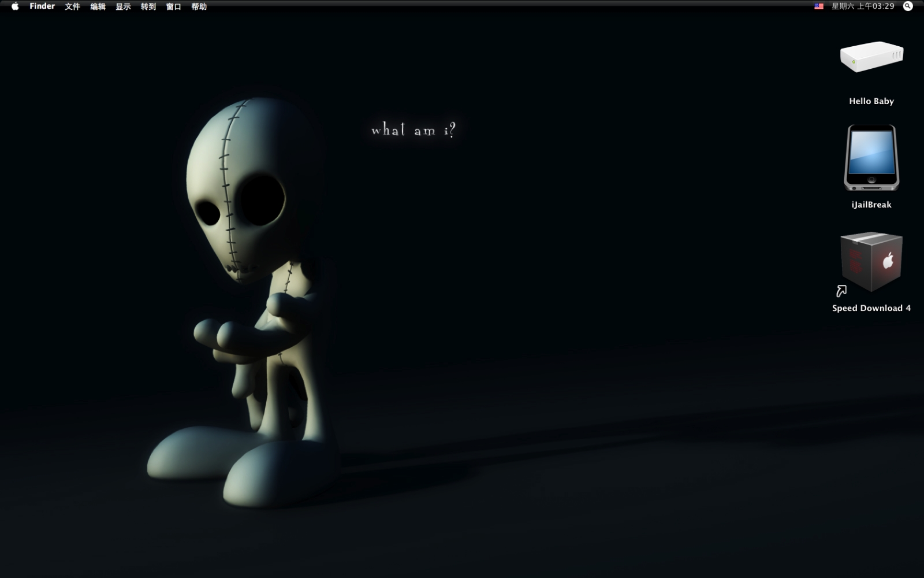Open the 文件 menu

[72, 6]
